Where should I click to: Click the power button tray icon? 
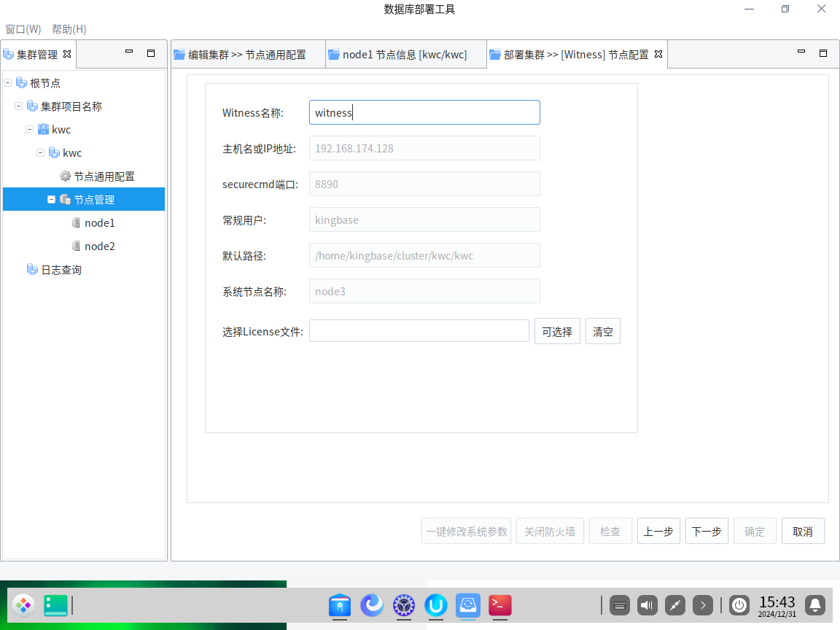pos(739,605)
